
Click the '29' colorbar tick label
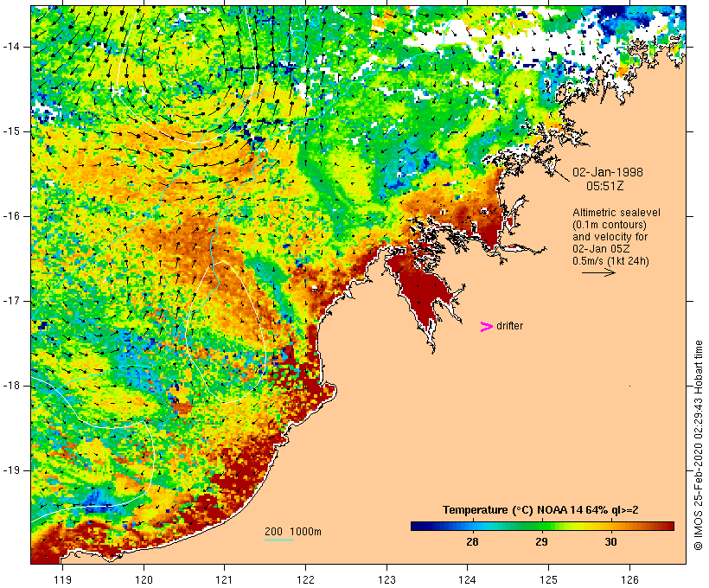(x=542, y=542)
